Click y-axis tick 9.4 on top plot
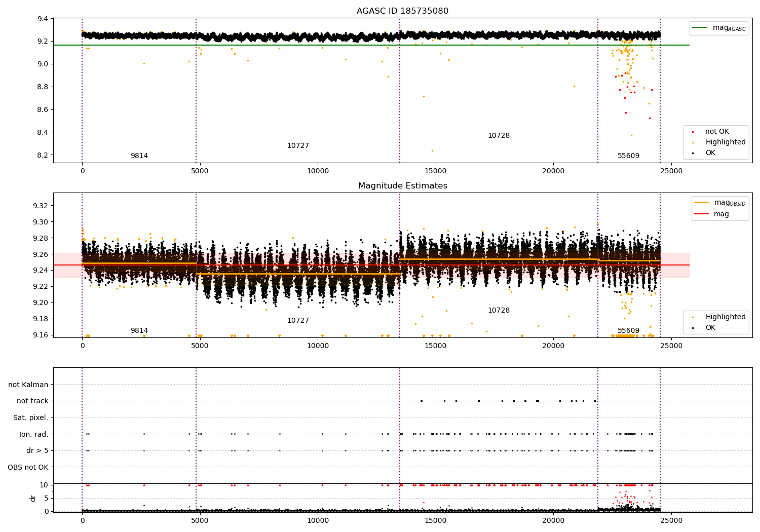 [x=43, y=19]
